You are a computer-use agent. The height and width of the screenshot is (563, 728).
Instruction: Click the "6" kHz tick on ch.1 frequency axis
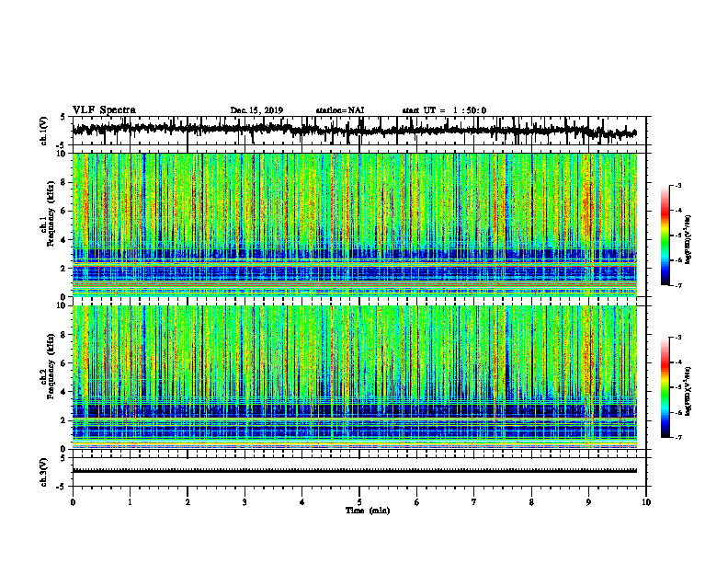64,212
